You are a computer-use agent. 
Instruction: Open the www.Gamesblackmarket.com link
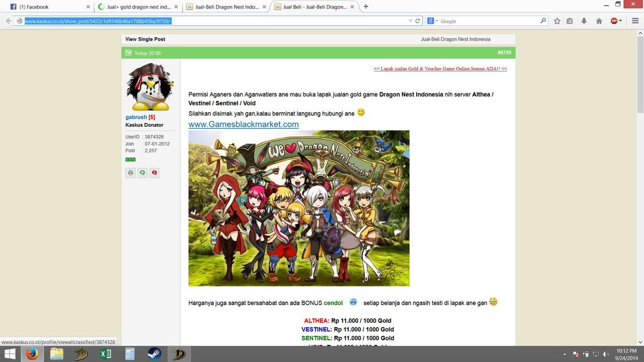pyautogui.click(x=244, y=124)
